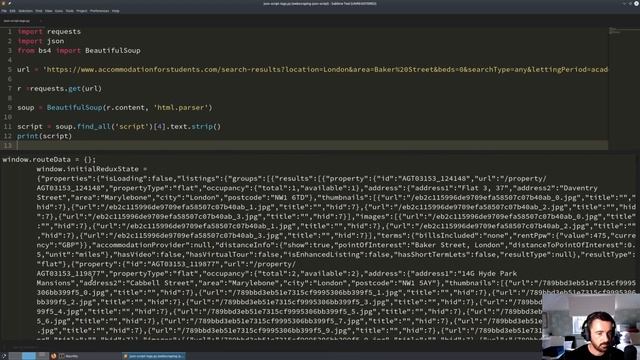Click the URL string on line 5
The height and width of the screenshot is (360, 640).
(325, 69)
